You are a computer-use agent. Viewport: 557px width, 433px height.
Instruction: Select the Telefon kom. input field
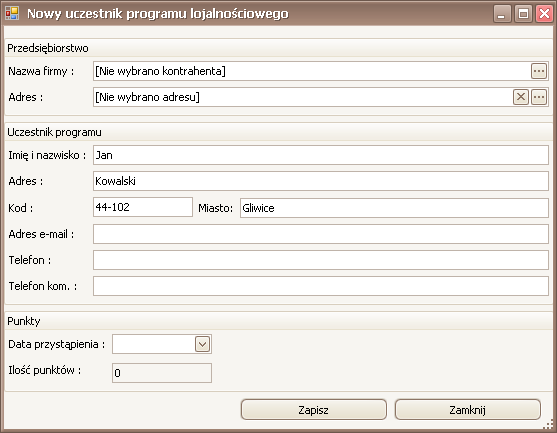click(321, 286)
